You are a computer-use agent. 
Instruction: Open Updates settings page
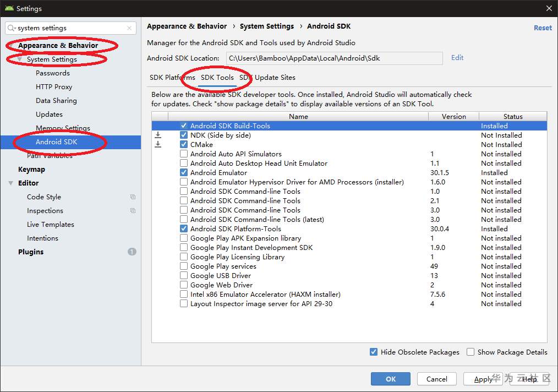point(49,115)
